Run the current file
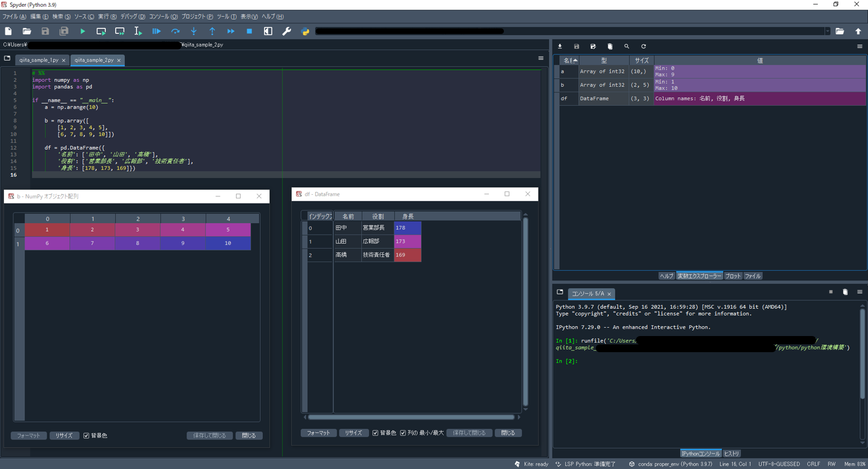The image size is (868, 469). coord(82,32)
